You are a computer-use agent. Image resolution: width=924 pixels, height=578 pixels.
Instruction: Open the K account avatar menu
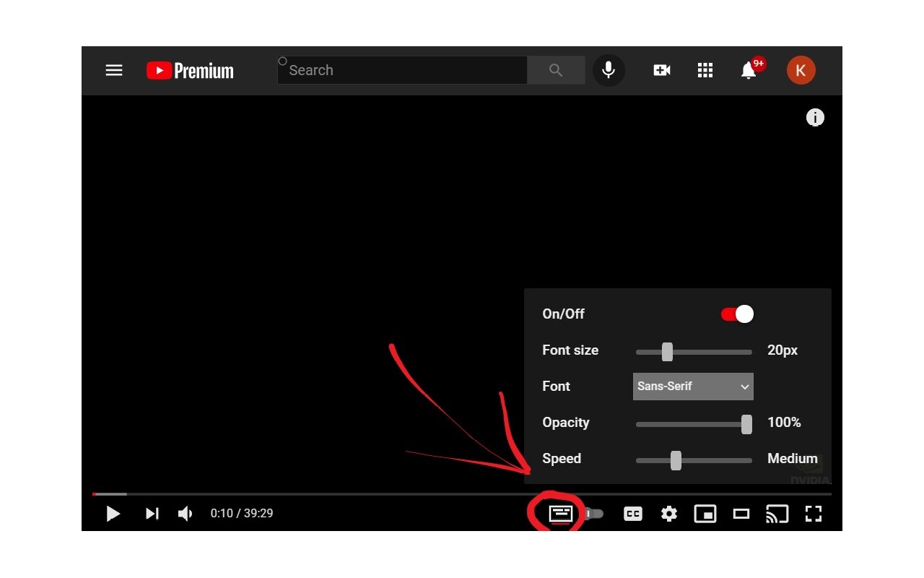click(801, 70)
